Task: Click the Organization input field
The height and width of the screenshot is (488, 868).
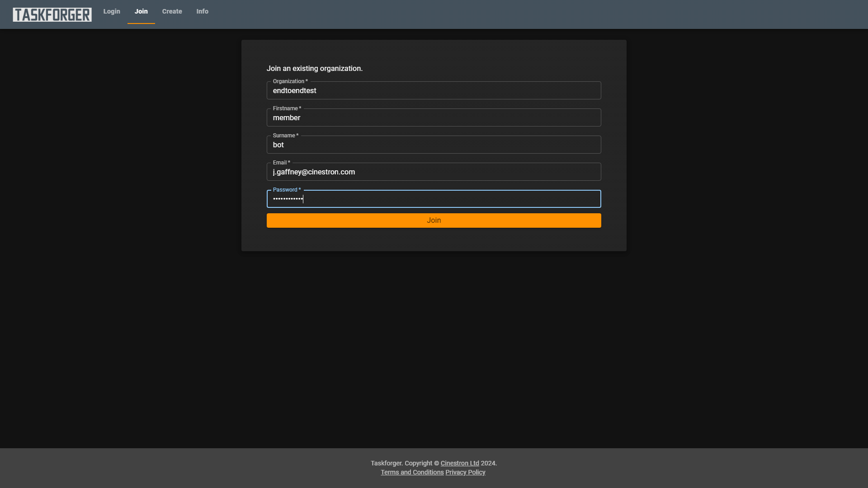Action: pyautogui.click(x=434, y=91)
